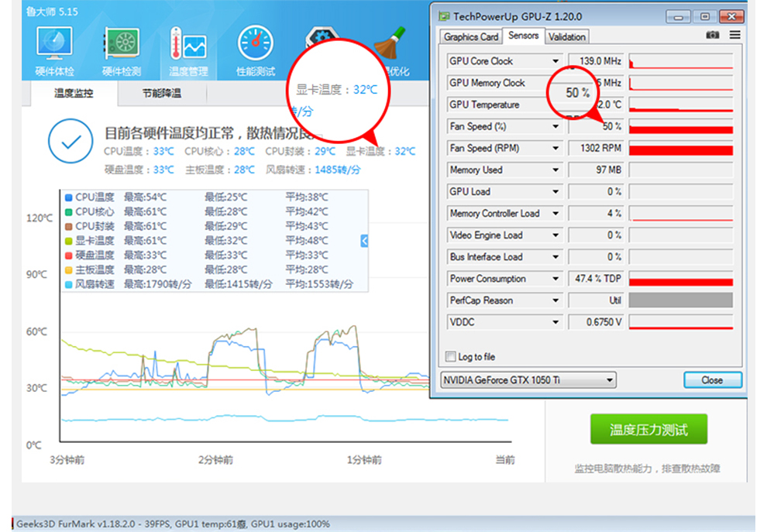
Task: Expand GPU Load sensor dropdown
Action: (x=555, y=192)
